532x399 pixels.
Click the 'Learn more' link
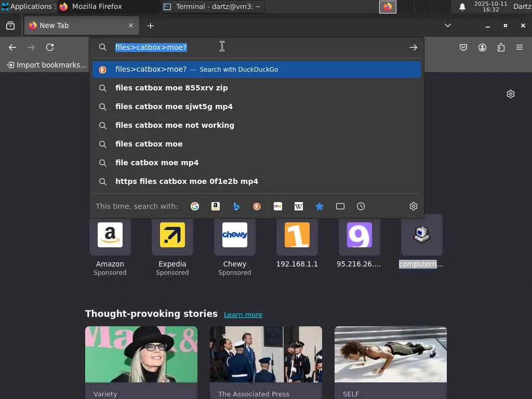pos(243,314)
